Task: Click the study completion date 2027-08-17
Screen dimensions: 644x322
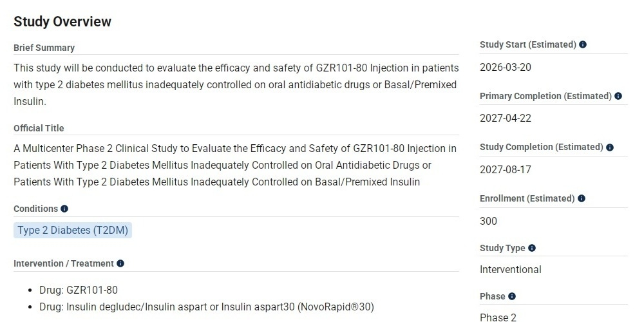Action: (x=506, y=170)
